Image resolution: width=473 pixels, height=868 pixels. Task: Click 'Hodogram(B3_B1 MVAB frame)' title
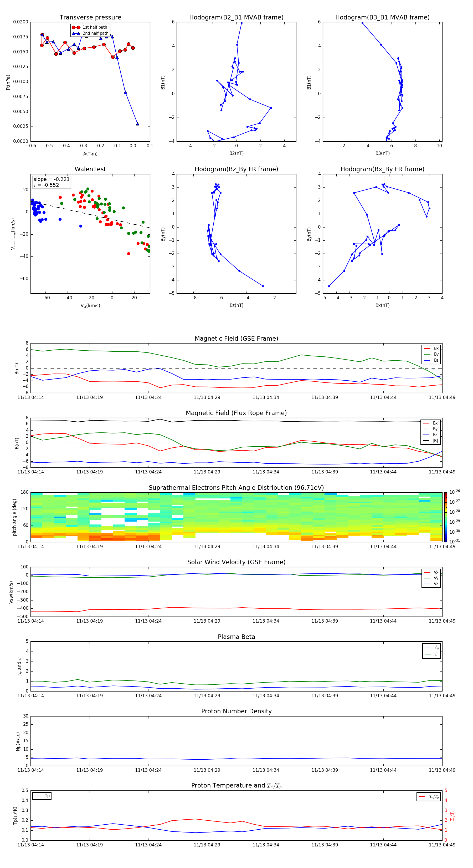coord(382,18)
